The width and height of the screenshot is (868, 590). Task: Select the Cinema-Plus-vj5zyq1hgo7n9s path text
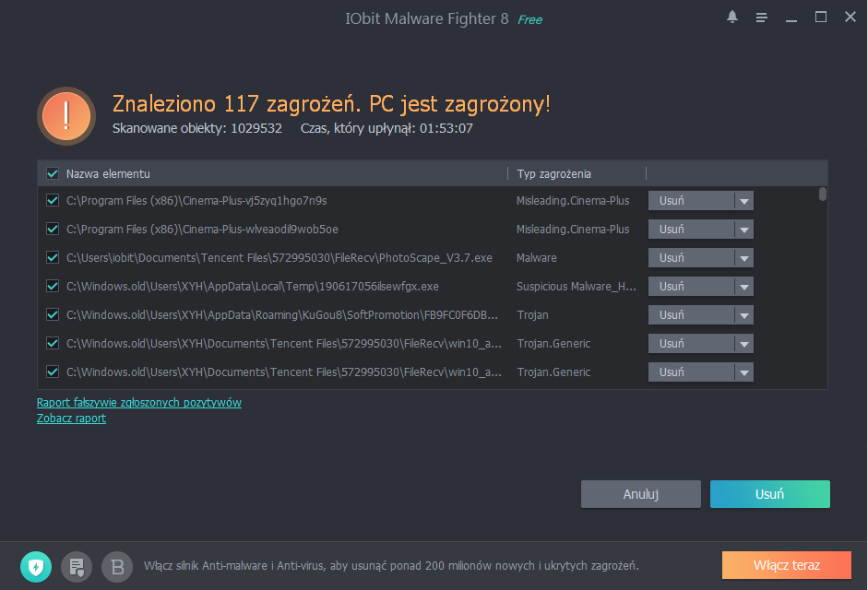coord(196,200)
